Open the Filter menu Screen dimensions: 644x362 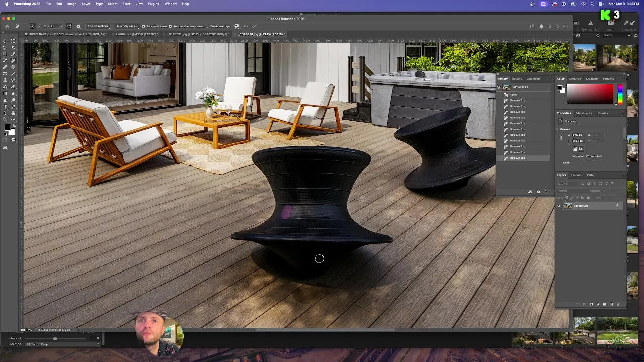click(x=126, y=4)
